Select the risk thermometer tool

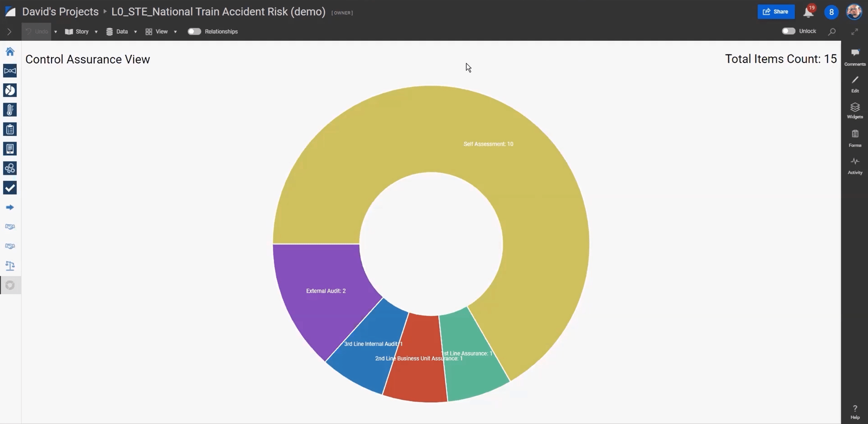pos(10,109)
